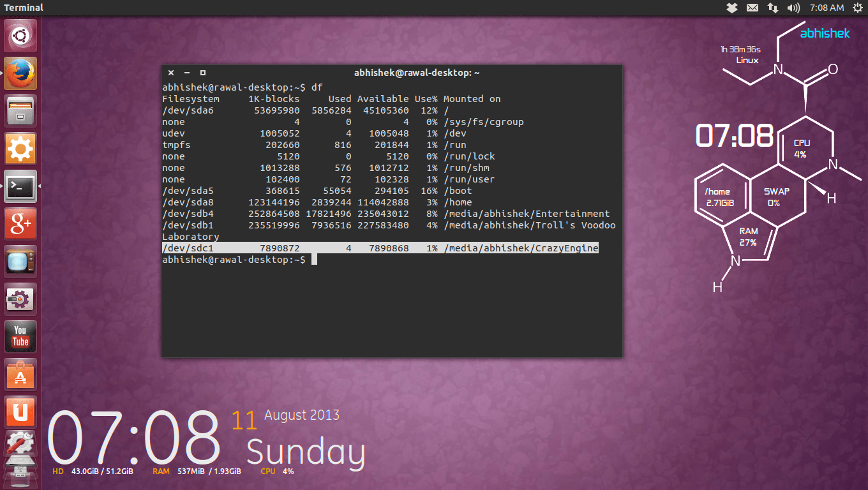This screenshot has height=490, width=868.
Task: Click the highlighted /dev/sdc1 CrazyEngine row
Action: pyautogui.click(x=380, y=248)
